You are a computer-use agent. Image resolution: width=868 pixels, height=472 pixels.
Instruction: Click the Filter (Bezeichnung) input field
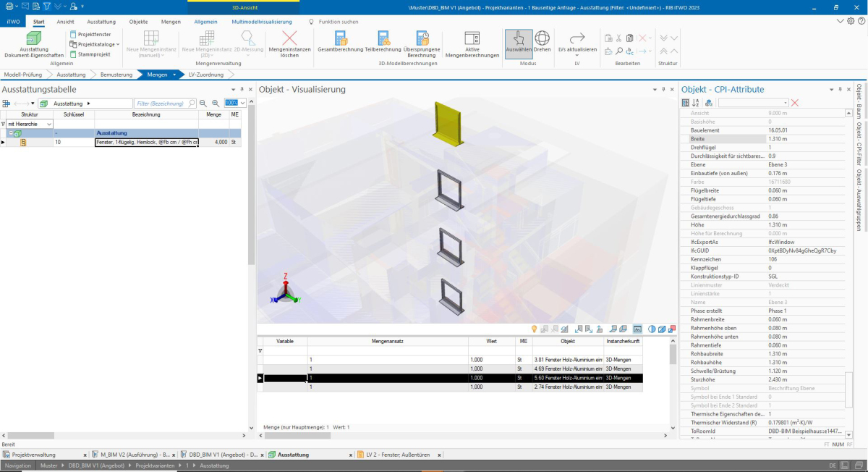click(161, 104)
